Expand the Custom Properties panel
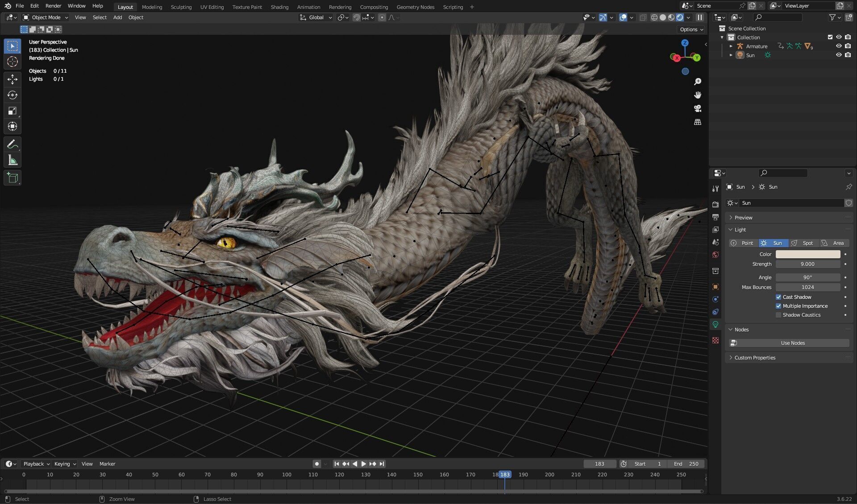The height and width of the screenshot is (504, 857). tap(755, 358)
